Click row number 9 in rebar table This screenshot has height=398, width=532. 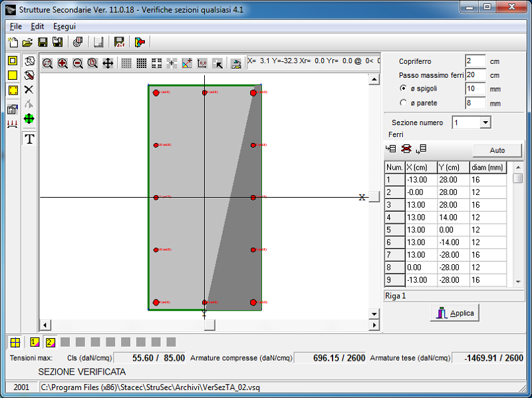point(394,280)
